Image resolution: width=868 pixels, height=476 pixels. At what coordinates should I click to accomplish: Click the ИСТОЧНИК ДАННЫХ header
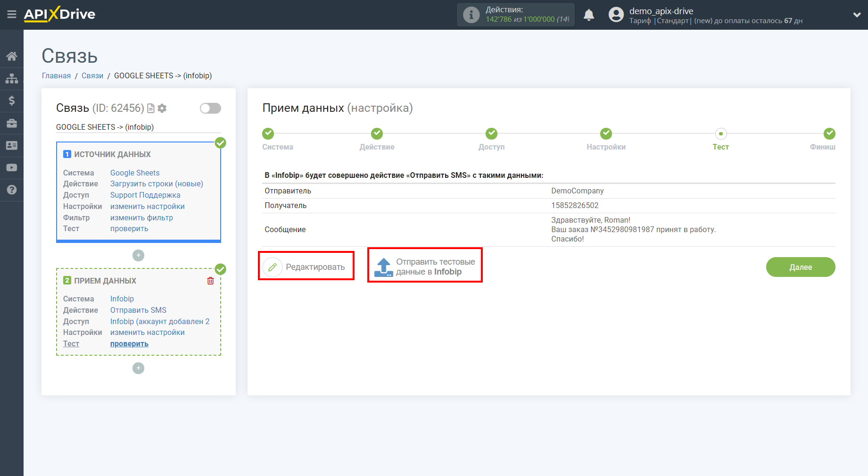click(112, 154)
